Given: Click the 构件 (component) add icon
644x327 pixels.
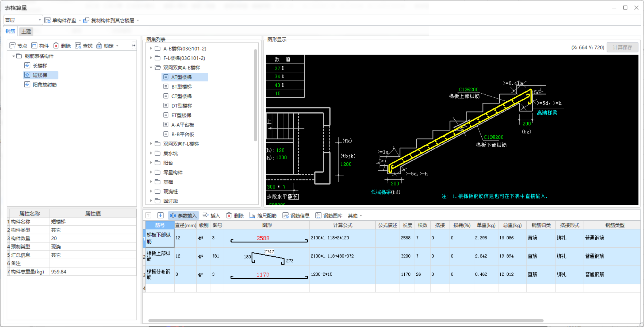Looking at the screenshot, I should click(34, 46).
